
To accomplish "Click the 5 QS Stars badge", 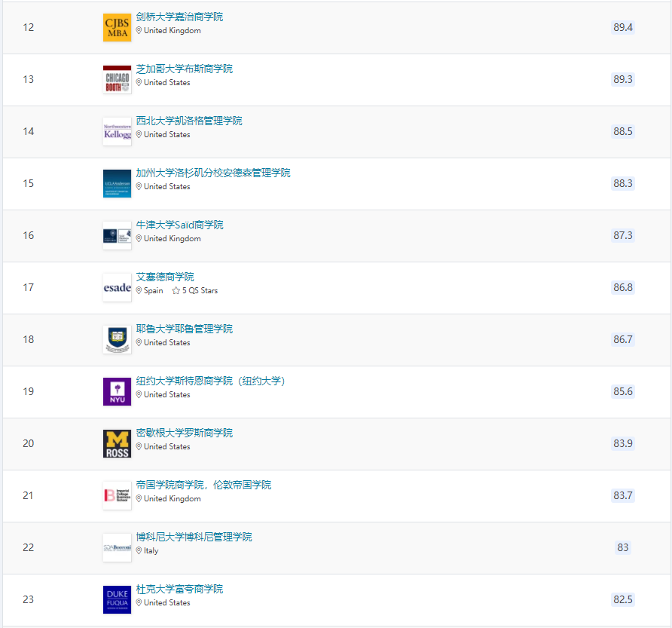I will (x=195, y=291).
